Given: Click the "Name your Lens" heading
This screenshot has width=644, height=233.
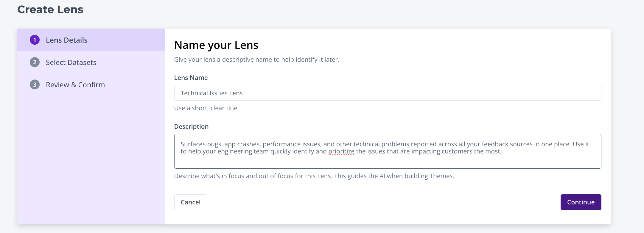Looking at the screenshot, I should 216,45.
